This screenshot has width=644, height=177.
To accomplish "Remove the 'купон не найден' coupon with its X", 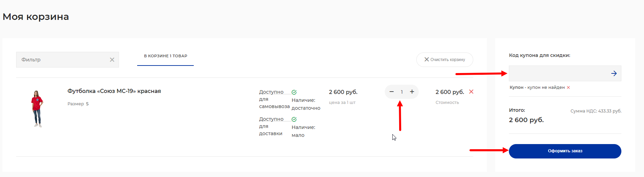I will 568,87.
